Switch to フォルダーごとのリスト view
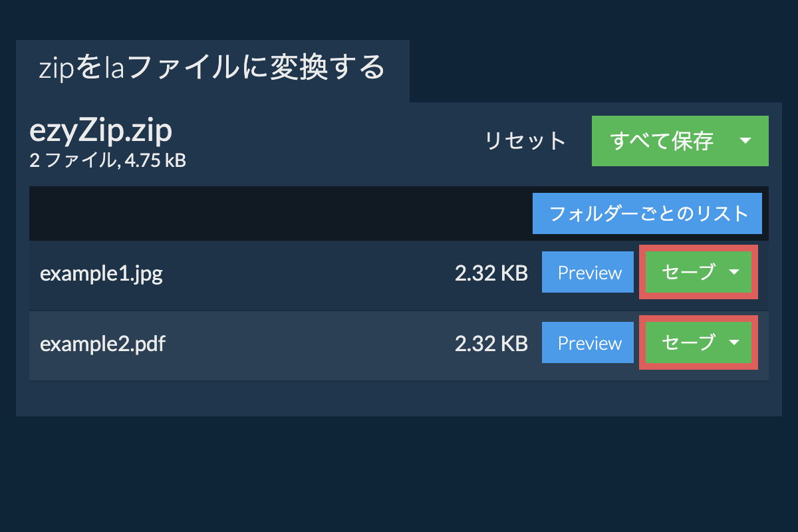 (x=647, y=213)
